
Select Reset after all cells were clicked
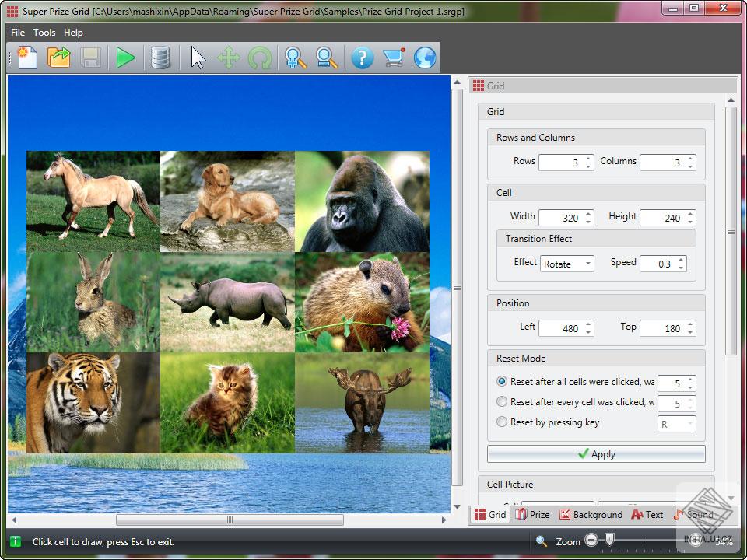tap(502, 382)
